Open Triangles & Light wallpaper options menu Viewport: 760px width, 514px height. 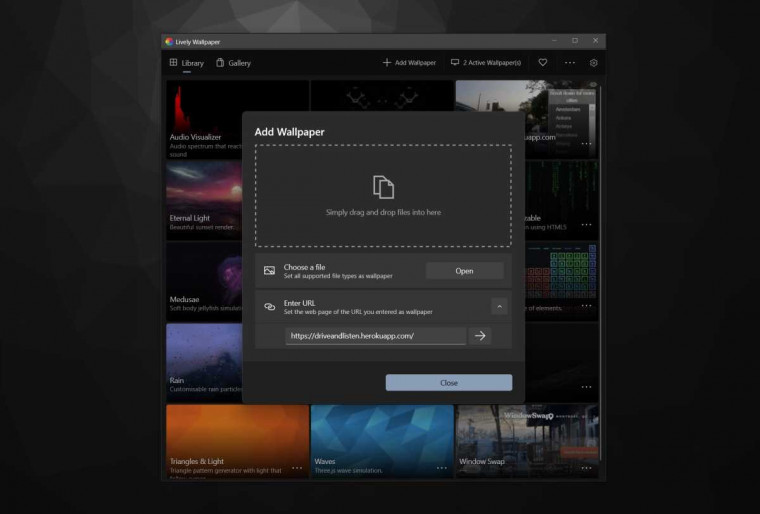[297, 468]
